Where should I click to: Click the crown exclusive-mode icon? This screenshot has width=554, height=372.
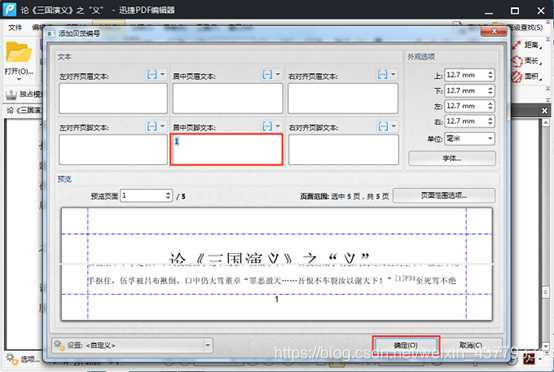tap(11, 94)
